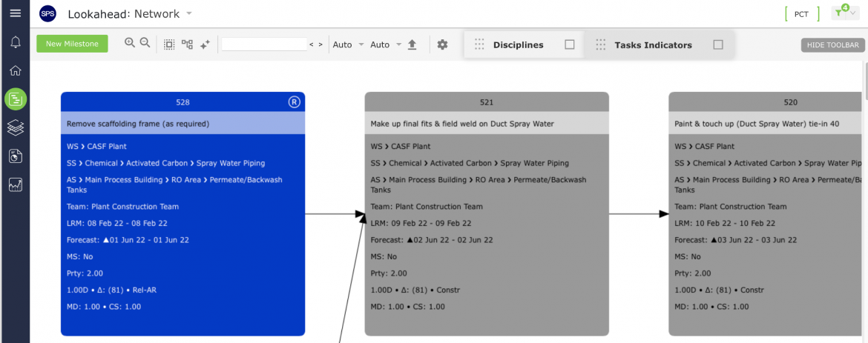Go to next search result arrow
This screenshot has width=868, height=343.
pyautogui.click(x=320, y=44)
